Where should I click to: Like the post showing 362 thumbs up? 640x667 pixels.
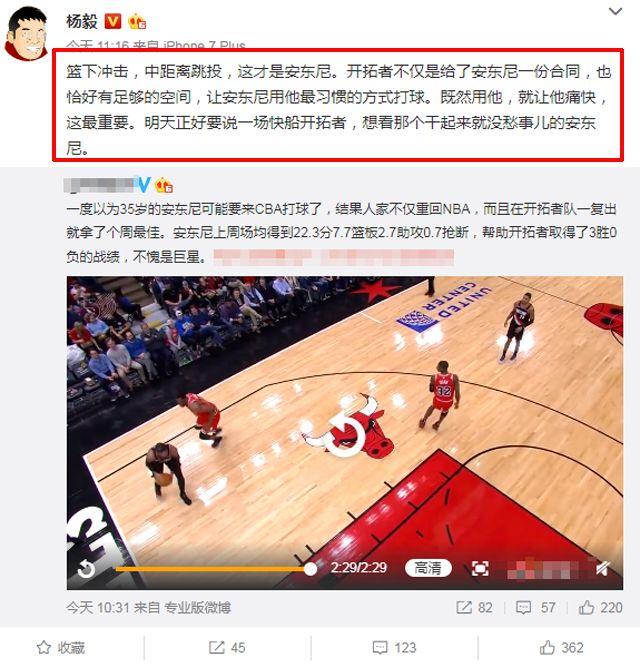(x=561, y=648)
